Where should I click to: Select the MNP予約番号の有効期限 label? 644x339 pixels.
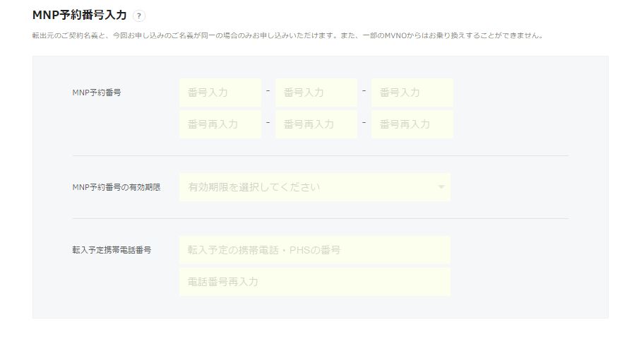pyautogui.click(x=117, y=187)
